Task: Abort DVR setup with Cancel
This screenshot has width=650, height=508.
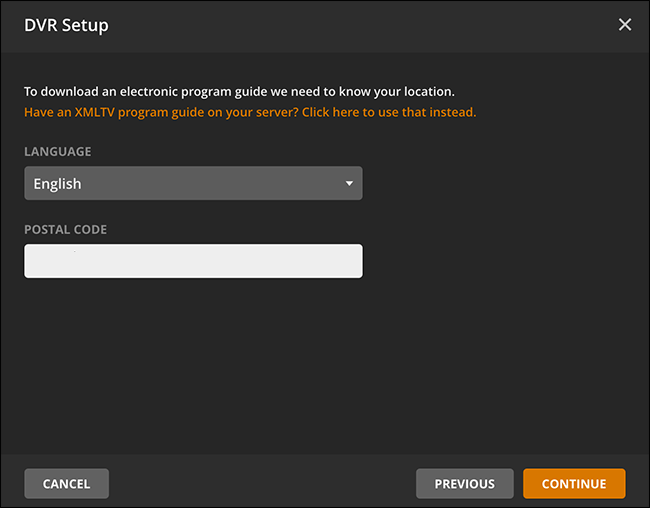Action: pyautogui.click(x=66, y=484)
